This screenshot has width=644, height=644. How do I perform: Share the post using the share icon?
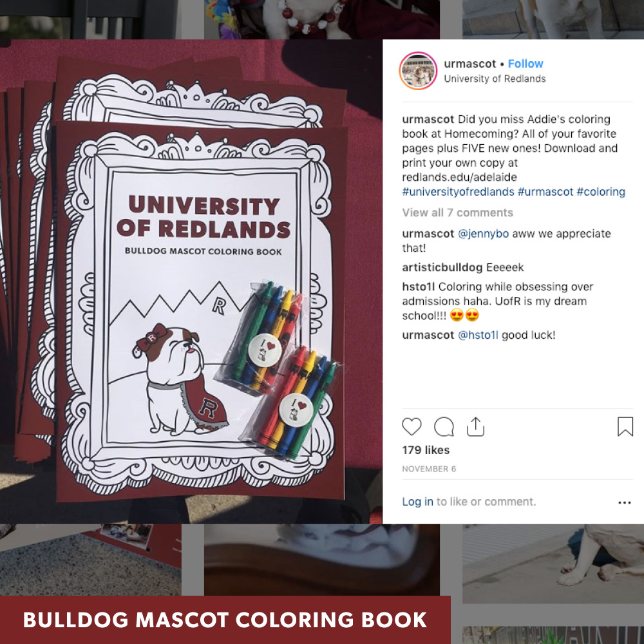pyautogui.click(x=476, y=426)
